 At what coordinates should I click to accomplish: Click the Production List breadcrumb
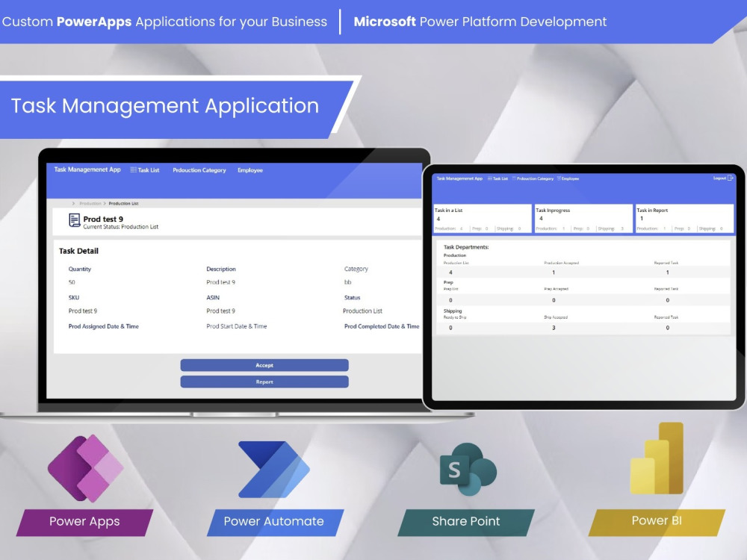click(x=123, y=203)
